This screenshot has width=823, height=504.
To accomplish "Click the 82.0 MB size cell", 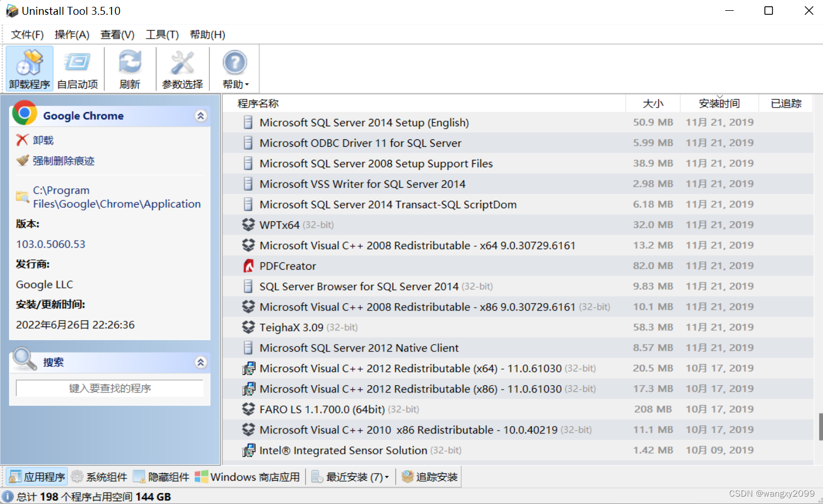I will tap(653, 266).
